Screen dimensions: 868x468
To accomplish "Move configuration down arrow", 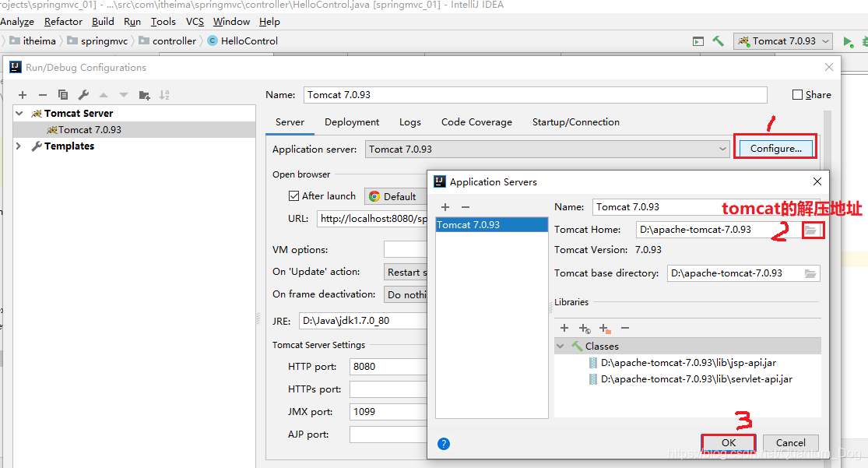I will click(124, 95).
